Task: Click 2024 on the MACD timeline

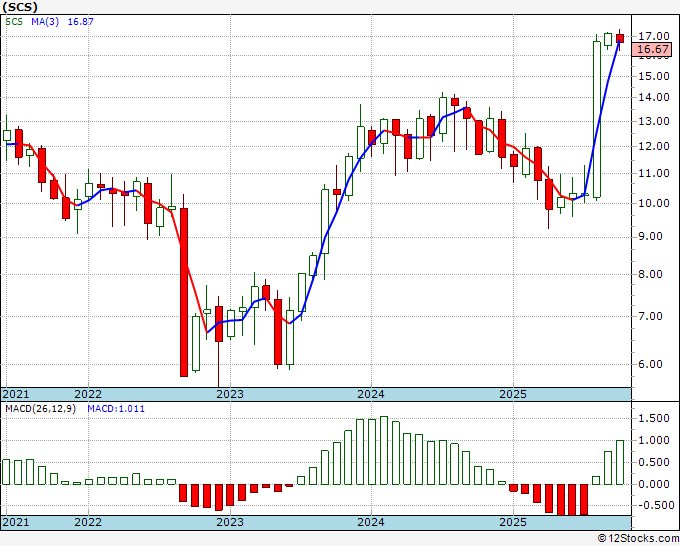Action: pyautogui.click(x=371, y=522)
